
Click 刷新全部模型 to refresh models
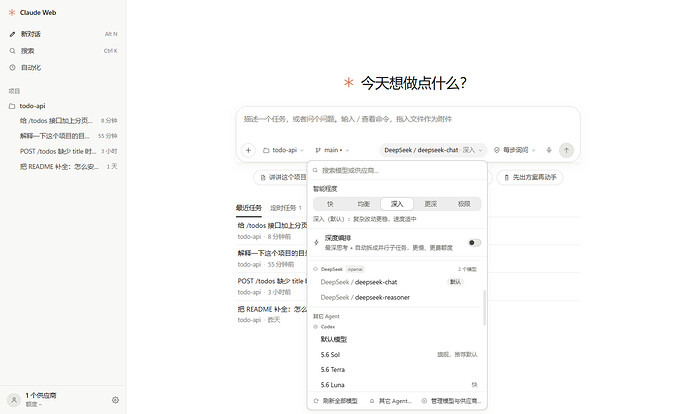(336, 401)
